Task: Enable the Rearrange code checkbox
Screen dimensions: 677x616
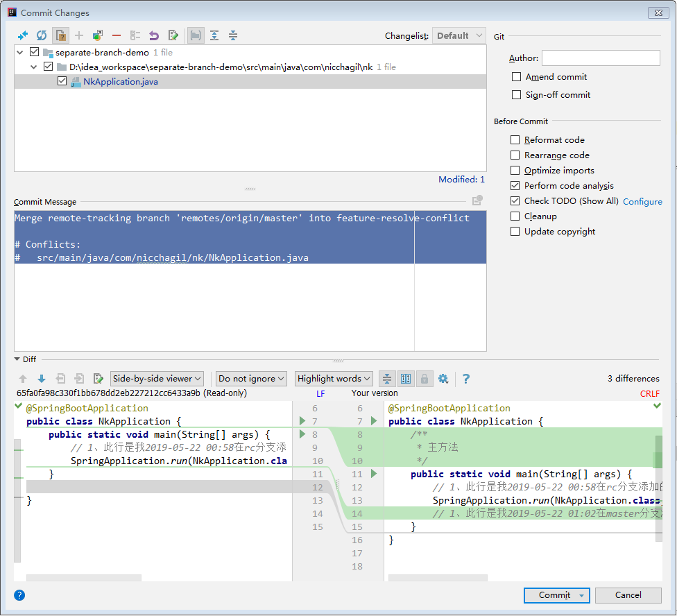Action: point(515,155)
